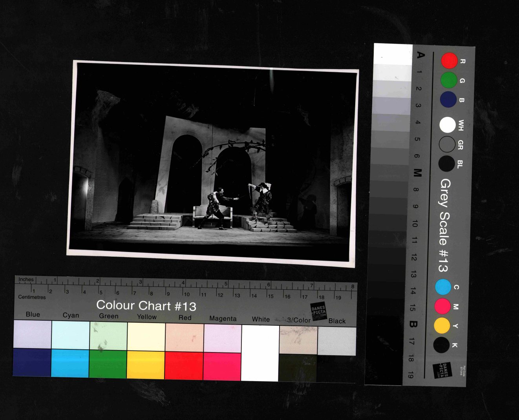Pick the navy blue swatch under Blue
This screenshot has width=519, height=420.
pos(32,362)
